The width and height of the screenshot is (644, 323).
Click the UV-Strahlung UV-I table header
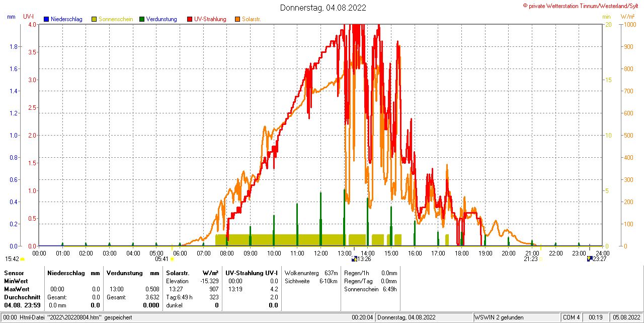click(252, 273)
